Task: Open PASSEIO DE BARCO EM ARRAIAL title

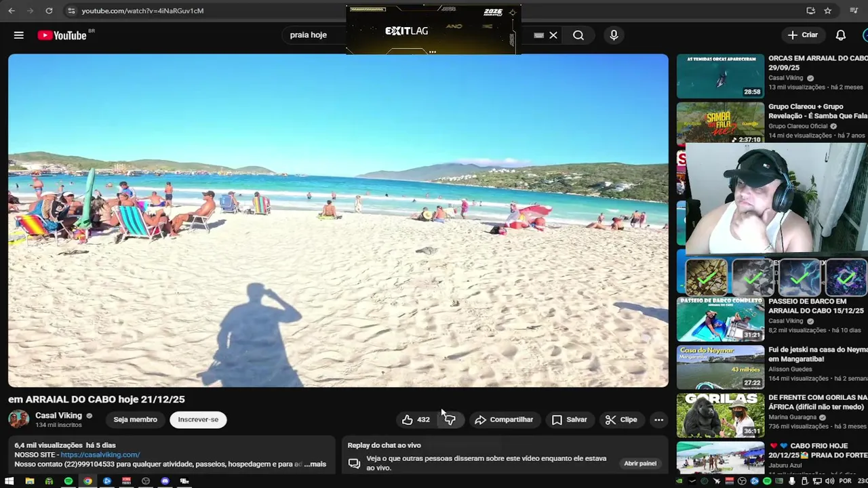Action: click(x=818, y=306)
